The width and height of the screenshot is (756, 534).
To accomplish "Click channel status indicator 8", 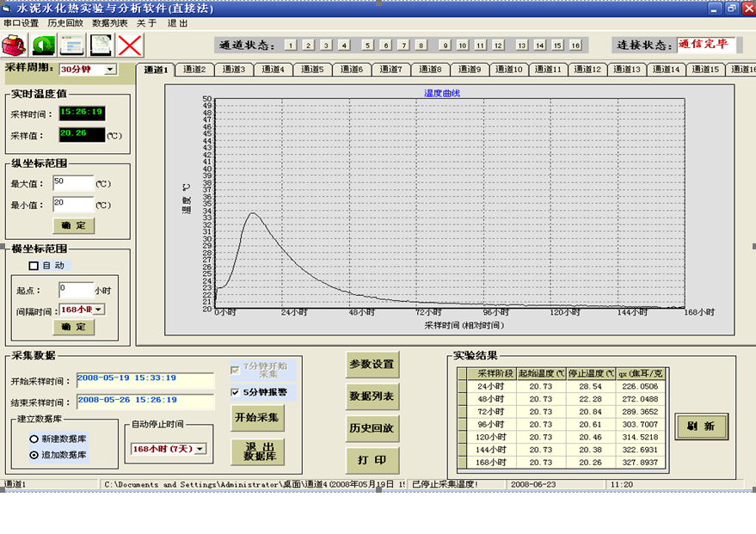I will coord(421,46).
